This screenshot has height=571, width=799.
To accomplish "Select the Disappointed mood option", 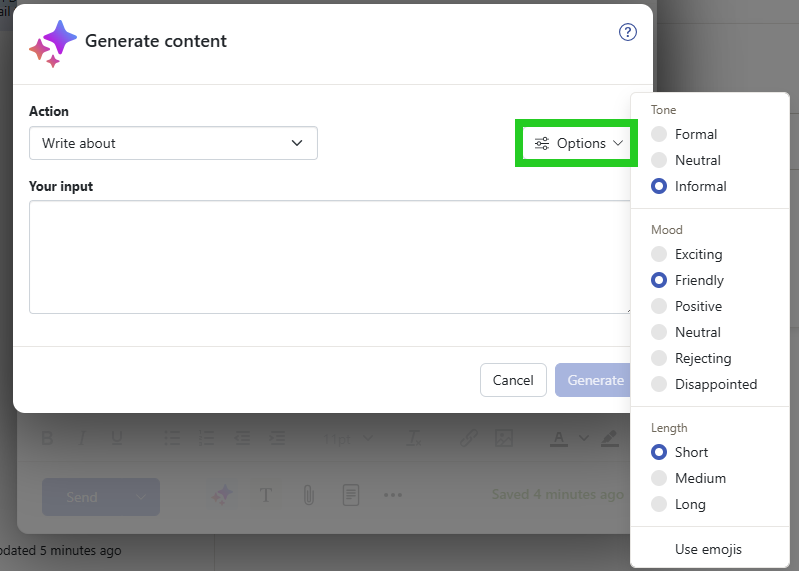I will tap(659, 384).
